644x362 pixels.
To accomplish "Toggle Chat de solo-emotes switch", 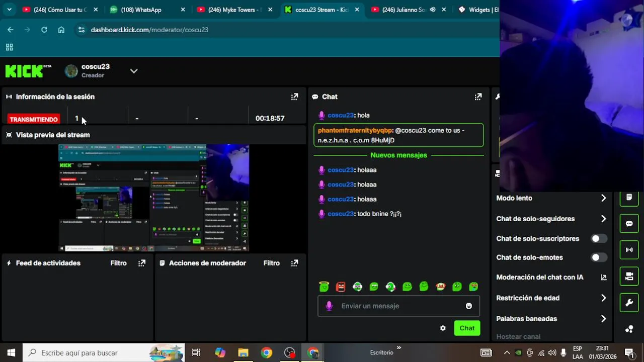I will [x=599, y=257].
